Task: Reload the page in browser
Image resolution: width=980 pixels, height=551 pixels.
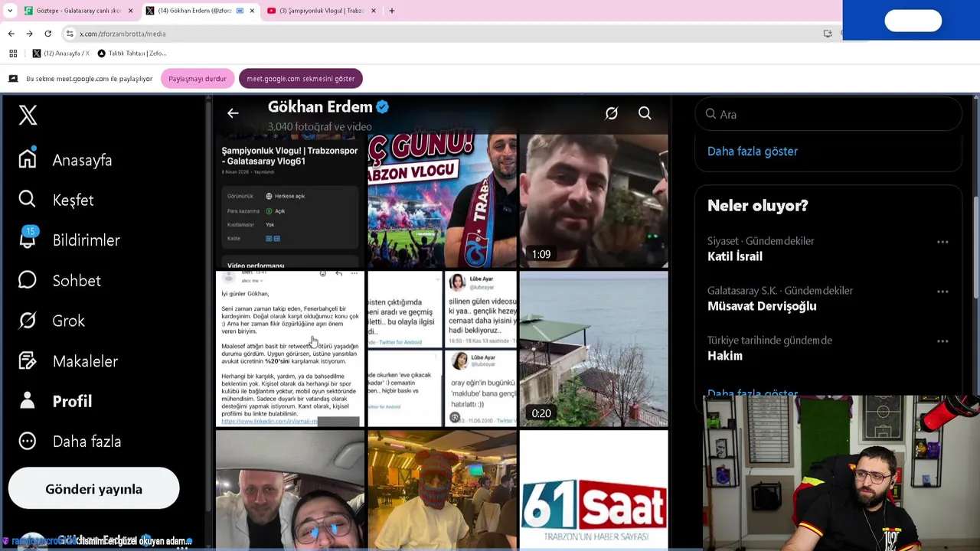Action: click(x=47, y=34)
